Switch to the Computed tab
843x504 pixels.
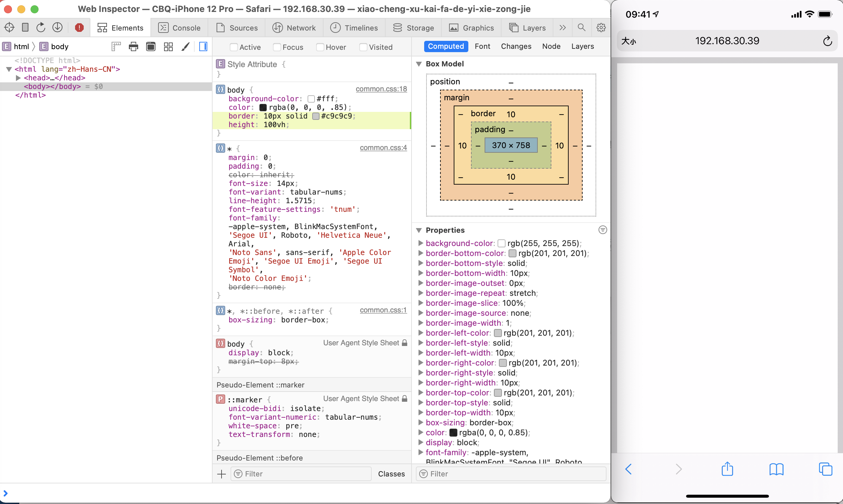point(445,46)
